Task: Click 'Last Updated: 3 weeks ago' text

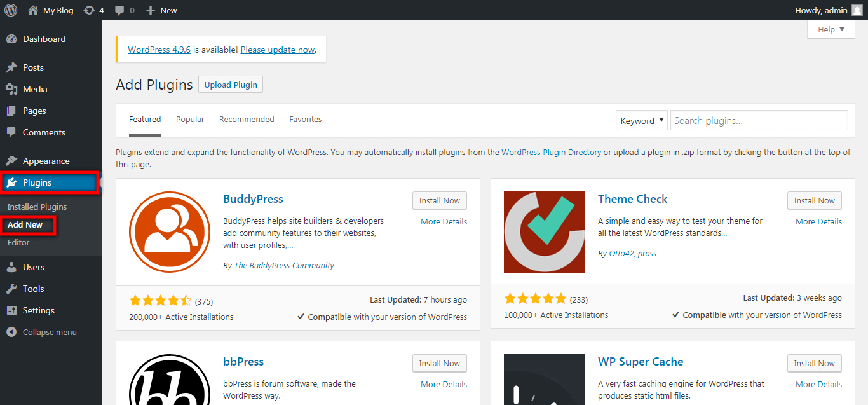Action: coord(792,298)
